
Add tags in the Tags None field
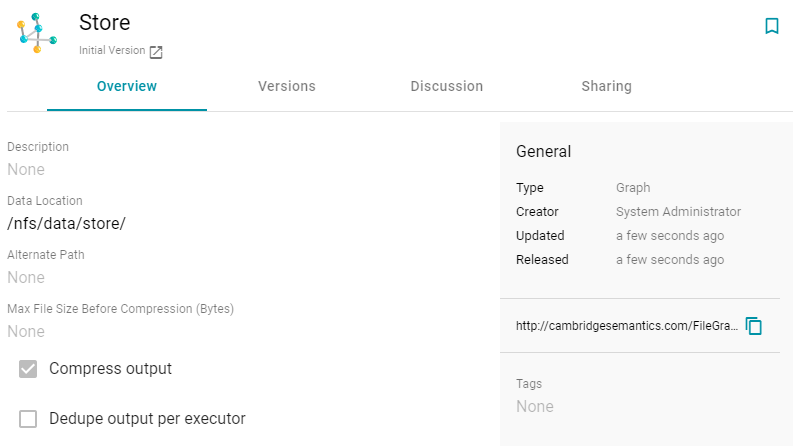click(x=535, y=407)
